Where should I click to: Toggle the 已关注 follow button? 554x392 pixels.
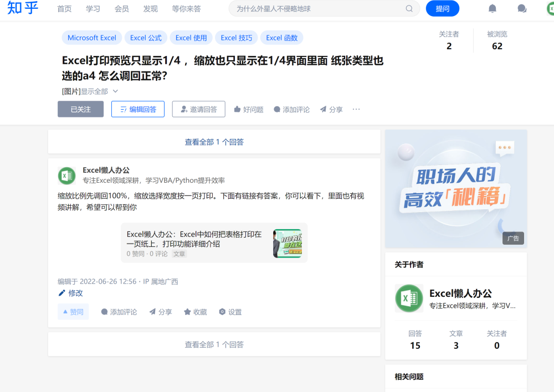(x=80, y=109)
